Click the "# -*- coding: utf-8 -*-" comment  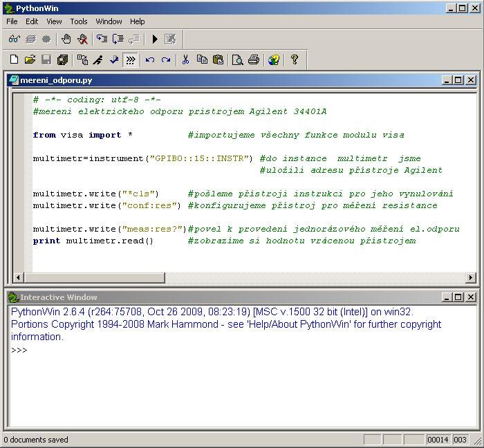click(97, 100)
